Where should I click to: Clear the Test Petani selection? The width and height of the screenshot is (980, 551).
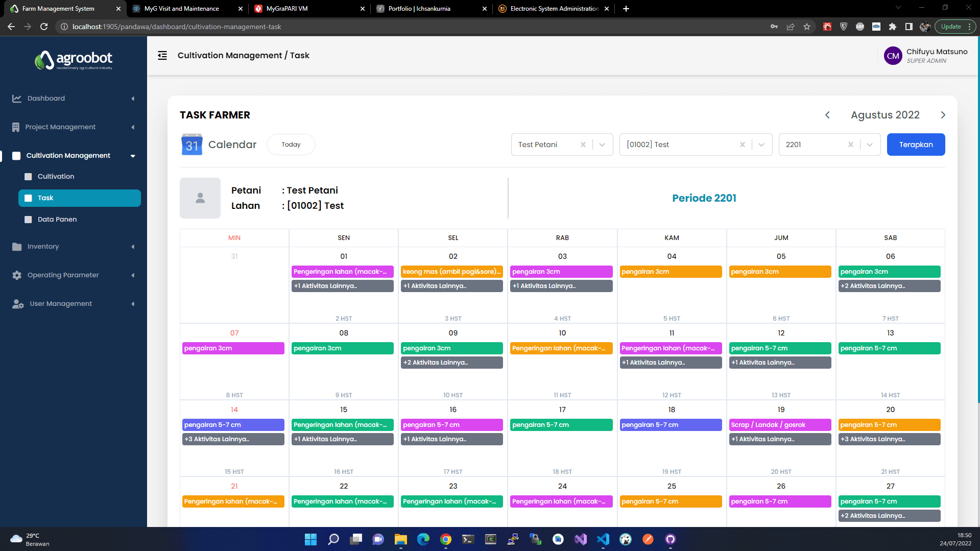[583, 145]
